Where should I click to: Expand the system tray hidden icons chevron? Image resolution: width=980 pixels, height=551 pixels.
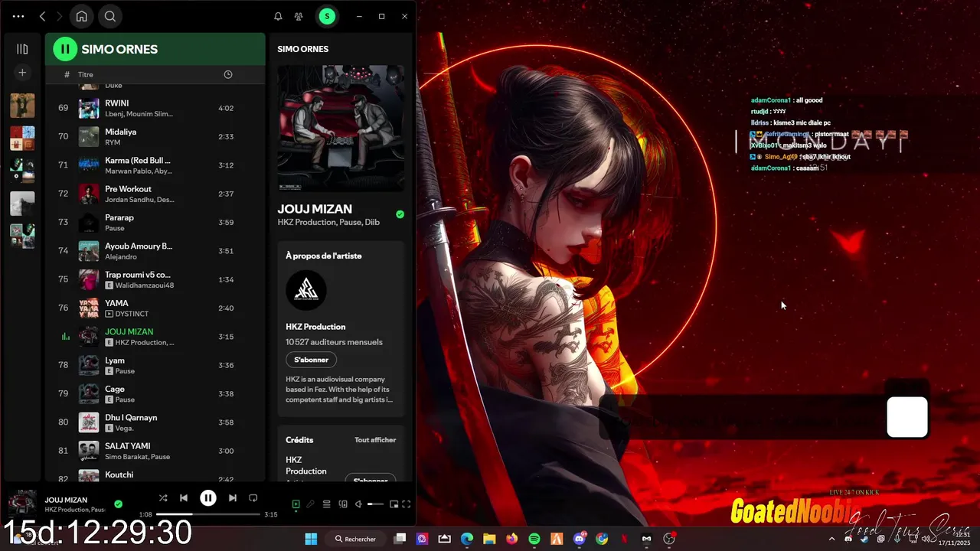(x=832, y=539)
